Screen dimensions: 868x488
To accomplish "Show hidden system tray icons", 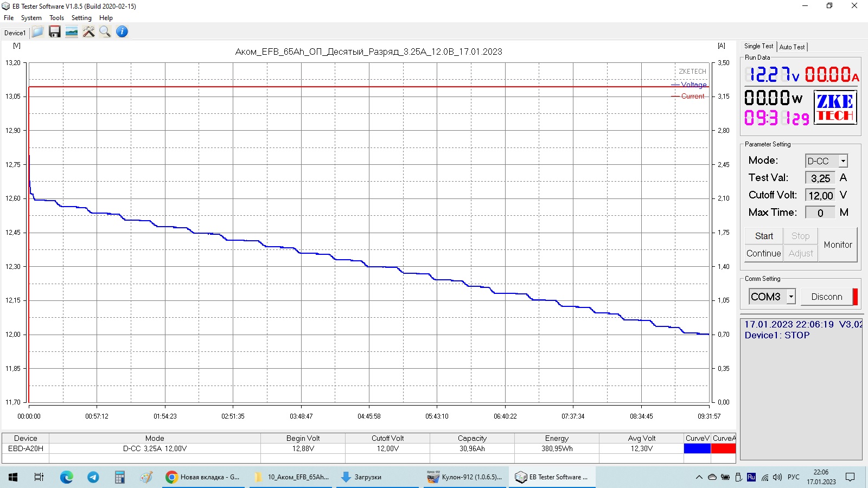I will (699, 477).
